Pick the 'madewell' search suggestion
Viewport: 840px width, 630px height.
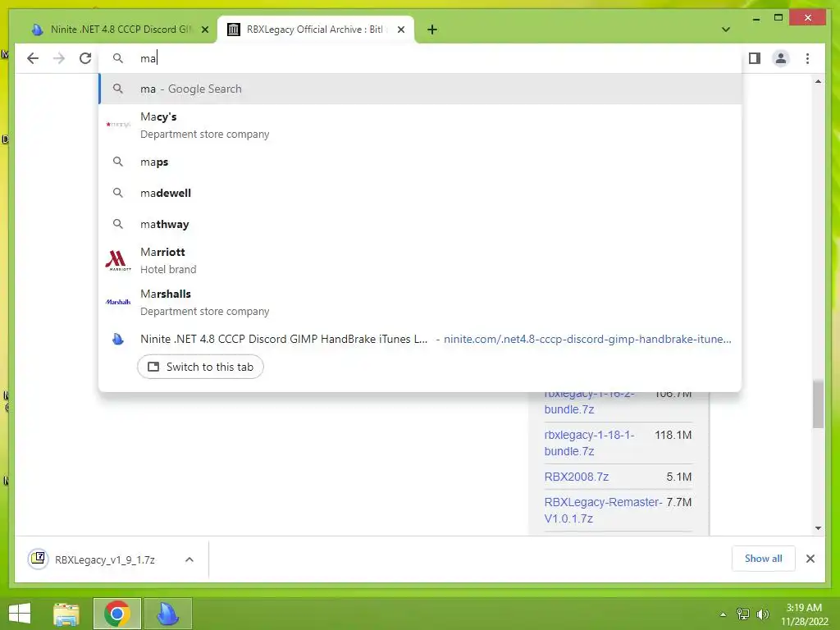(x=421, y=193)
